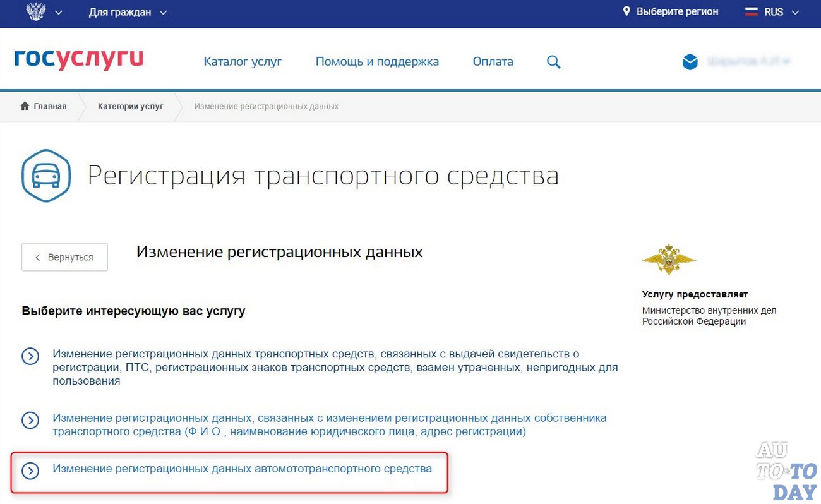Open the RUS language dropdown
The image size is (821, 504).
pyautogui.click(x=781, y=12)
